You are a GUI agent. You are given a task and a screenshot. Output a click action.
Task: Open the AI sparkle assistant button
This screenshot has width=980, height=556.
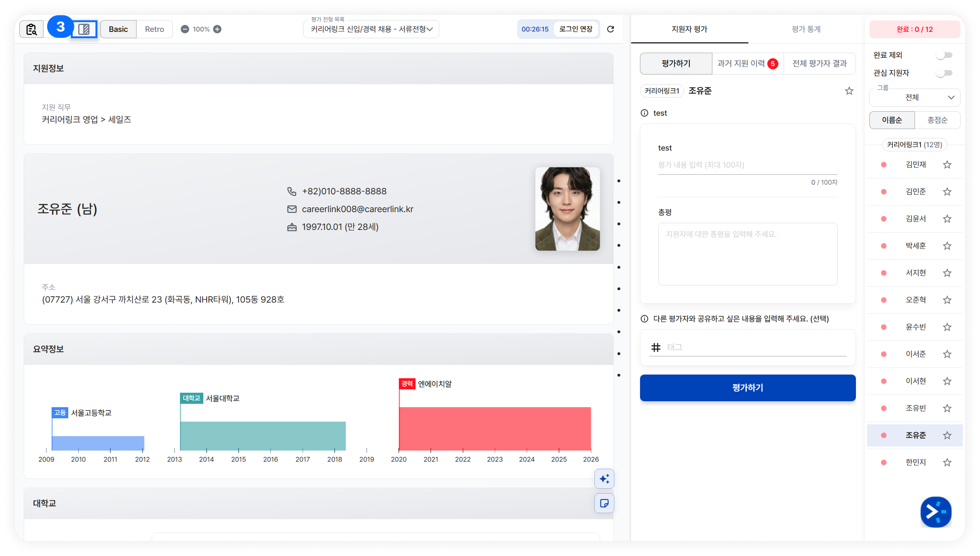click(x=604, y=479)
